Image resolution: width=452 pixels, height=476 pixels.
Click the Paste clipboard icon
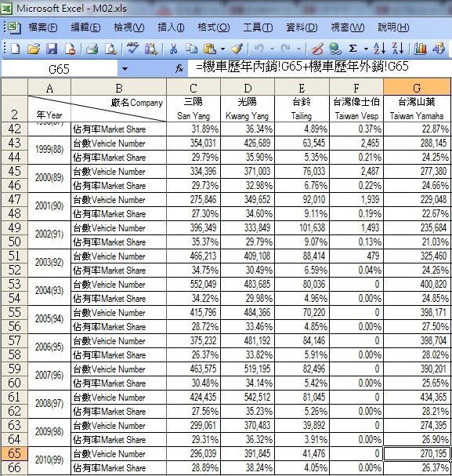(x=210, y=49)
